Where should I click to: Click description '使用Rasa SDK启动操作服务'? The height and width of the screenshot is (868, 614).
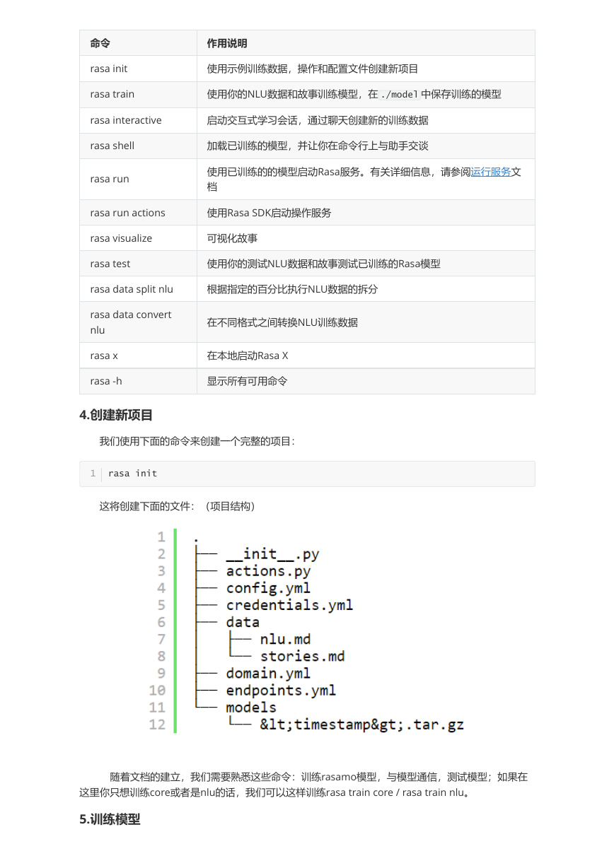click(269, 213)
